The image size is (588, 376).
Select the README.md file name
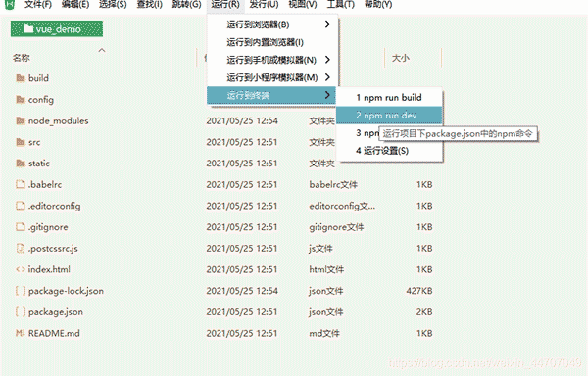[x=54, y=333]
